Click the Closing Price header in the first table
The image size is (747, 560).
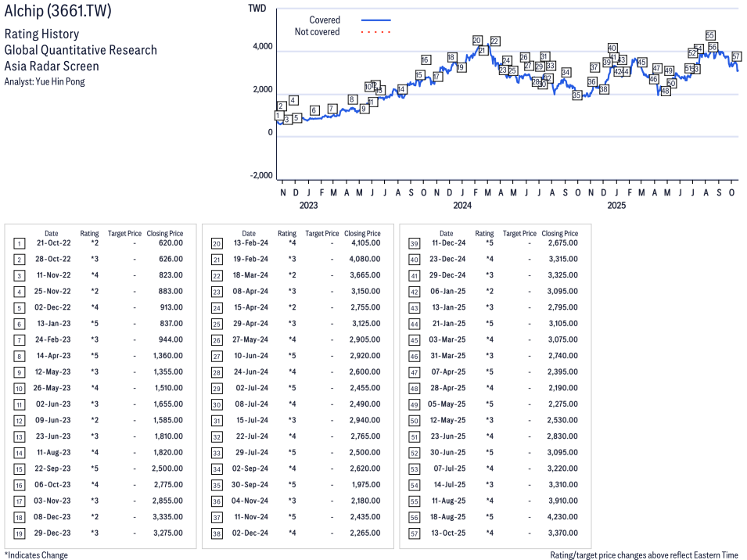(164, 233)
